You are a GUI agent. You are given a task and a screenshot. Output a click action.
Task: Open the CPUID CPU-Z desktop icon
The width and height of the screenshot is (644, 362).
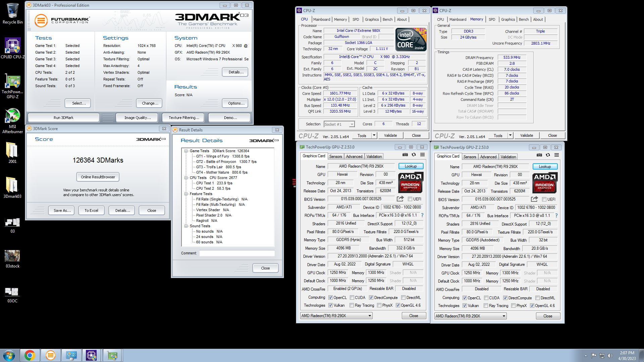click(12, 48)
